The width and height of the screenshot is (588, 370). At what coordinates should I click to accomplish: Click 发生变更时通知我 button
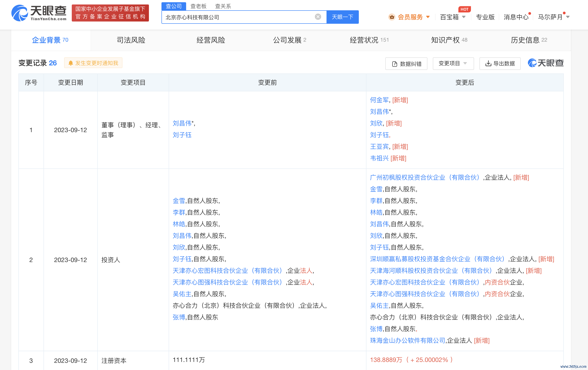[93, 63]
